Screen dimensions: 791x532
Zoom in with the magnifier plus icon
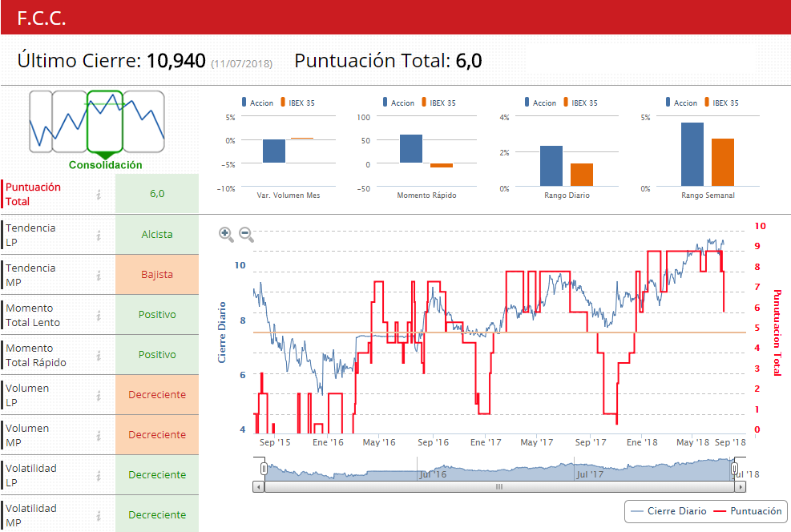[x=226, y=235]
